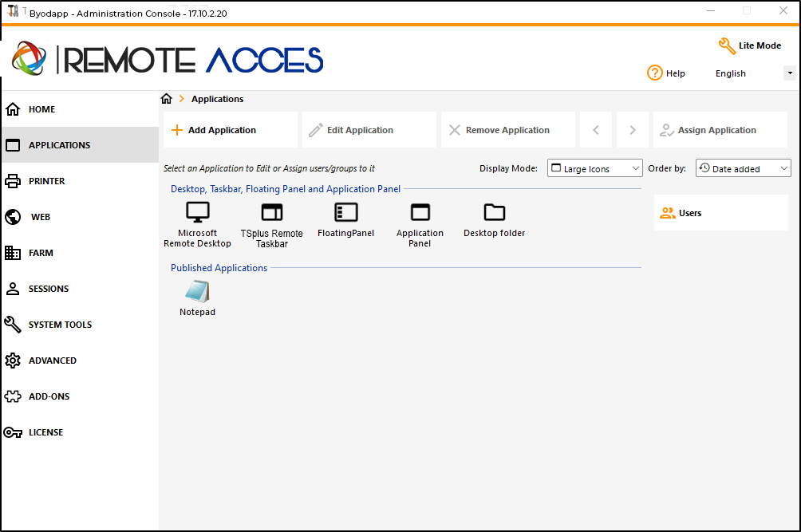Open the Users panel button
801x532 pixels.
(x=720, y=213)
